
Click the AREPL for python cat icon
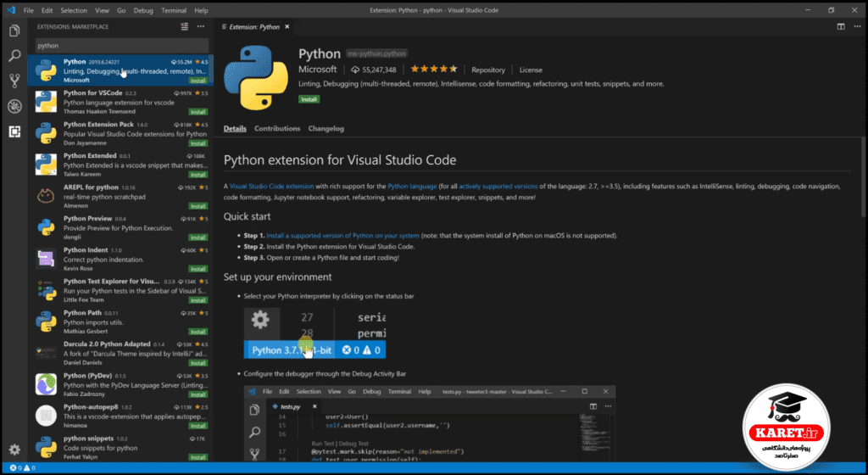point(46,196)
